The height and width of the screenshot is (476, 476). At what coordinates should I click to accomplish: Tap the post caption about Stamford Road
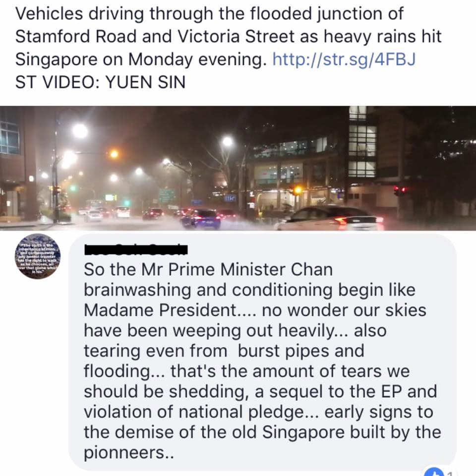[x=228, y=36]
